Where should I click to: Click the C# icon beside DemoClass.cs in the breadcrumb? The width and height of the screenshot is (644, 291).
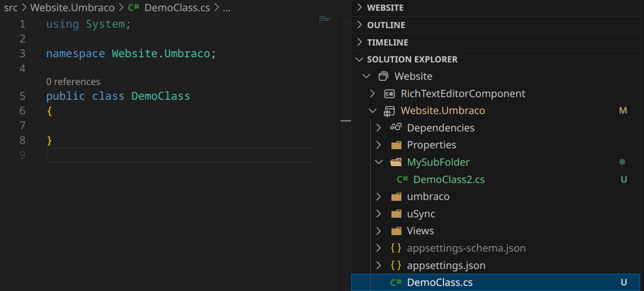pos(133,8)
